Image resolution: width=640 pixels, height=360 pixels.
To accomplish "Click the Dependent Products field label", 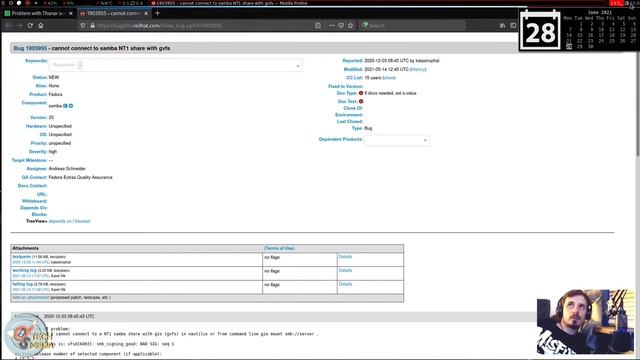I will [341, 139].
